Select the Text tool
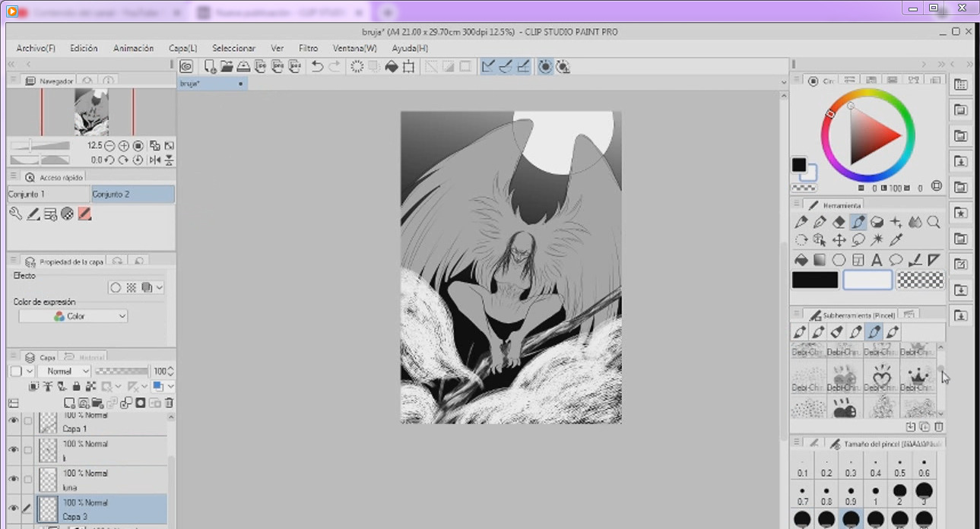The height and width of the screenshot is (529, 980). 877,260
